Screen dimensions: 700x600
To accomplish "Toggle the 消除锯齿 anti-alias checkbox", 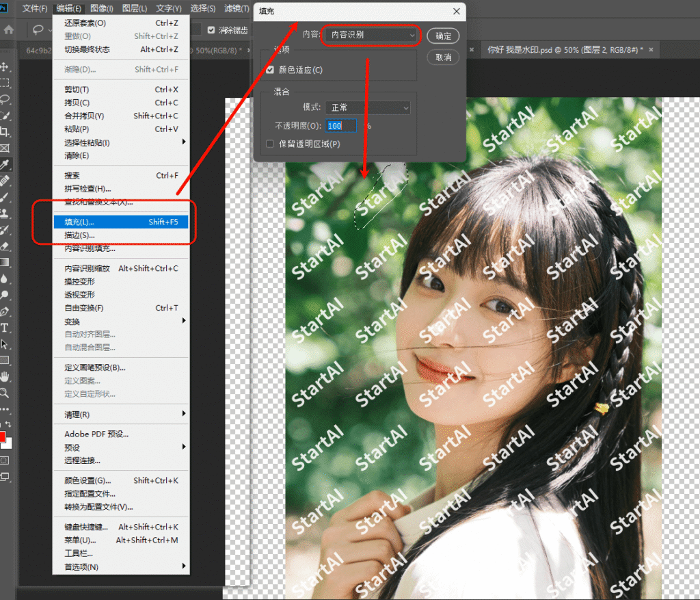I will [211, 30].
